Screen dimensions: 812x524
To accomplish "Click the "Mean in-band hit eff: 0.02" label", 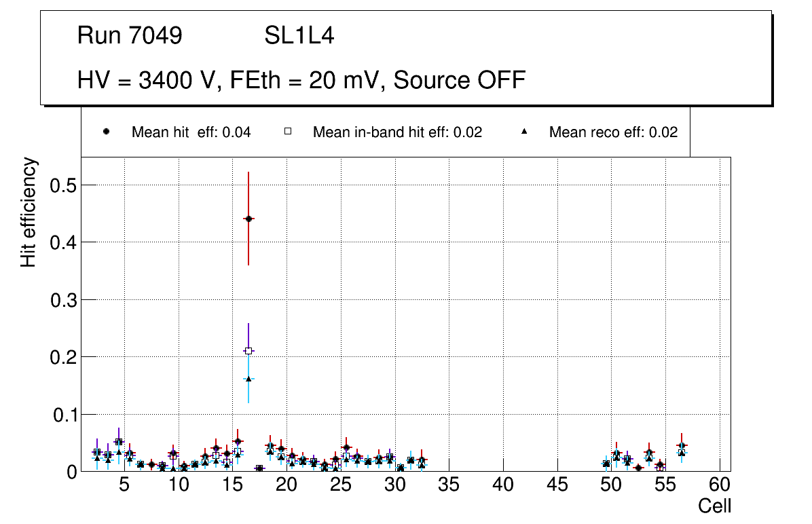I will point(397,132).
